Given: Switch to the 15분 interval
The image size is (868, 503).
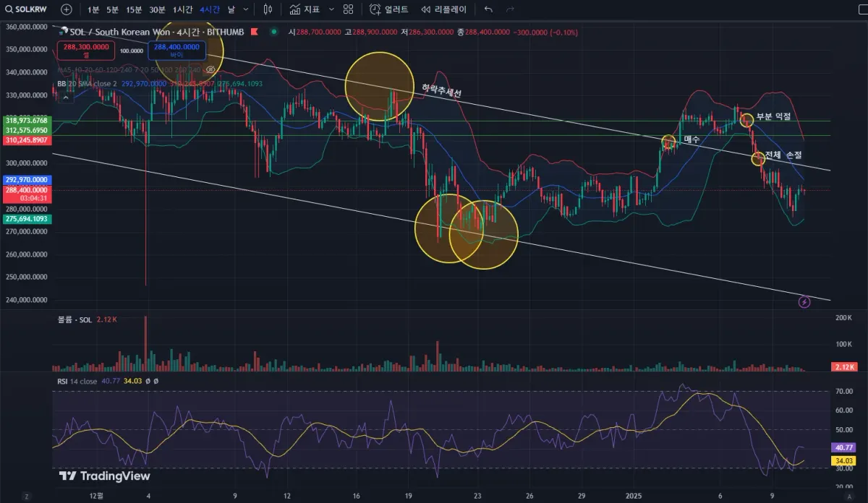Looking at the screenshot, I should point(134,9).
